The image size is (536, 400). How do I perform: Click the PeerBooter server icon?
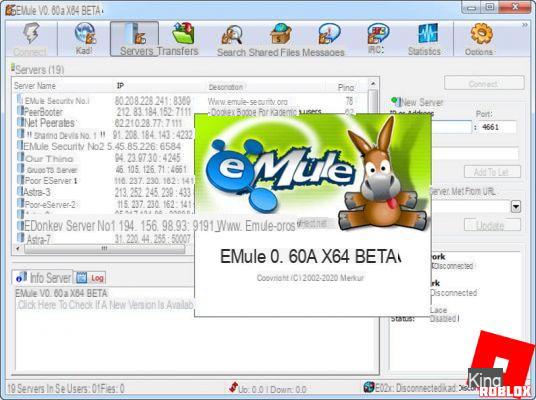20,111
